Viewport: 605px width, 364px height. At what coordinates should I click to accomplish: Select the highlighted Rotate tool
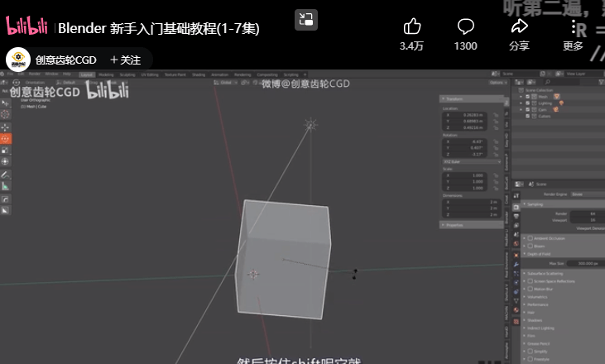pos(6,139)
